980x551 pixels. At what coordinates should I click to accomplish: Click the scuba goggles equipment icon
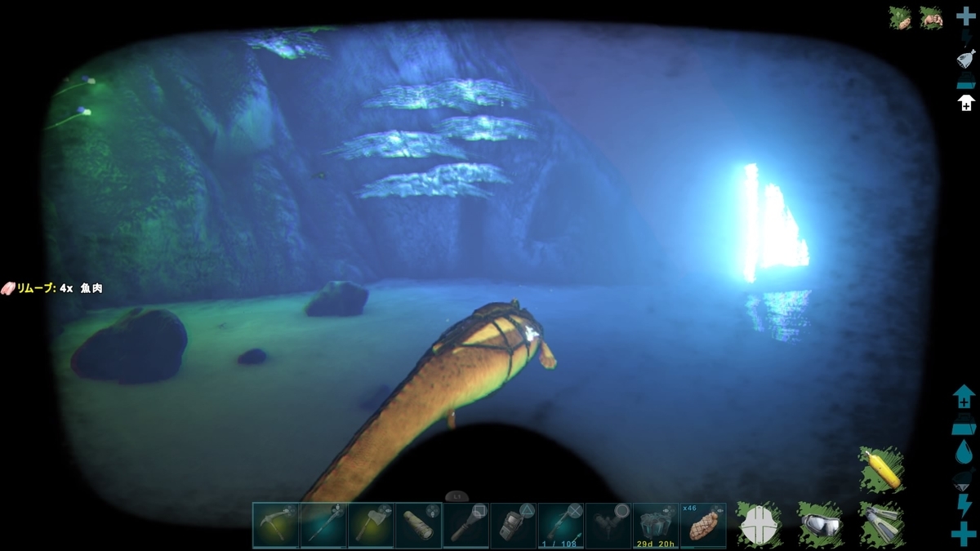point(820,525)
